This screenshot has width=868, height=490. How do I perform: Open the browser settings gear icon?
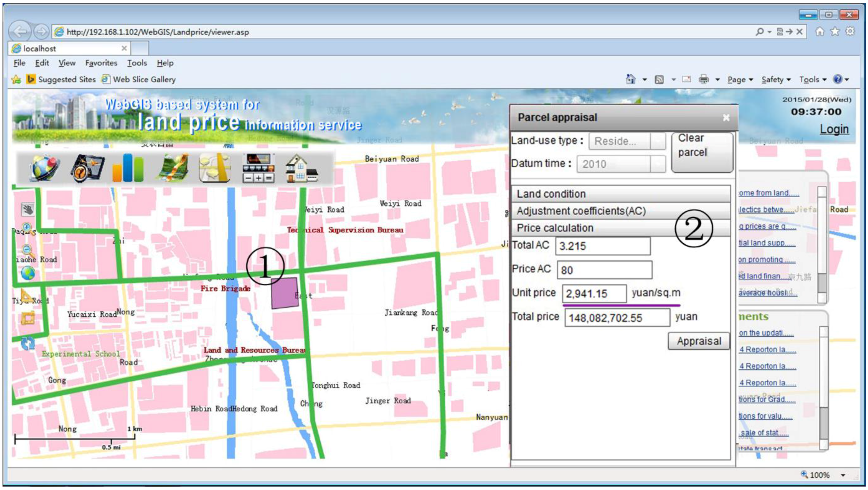pyautogui.click(x=850, y=32)
